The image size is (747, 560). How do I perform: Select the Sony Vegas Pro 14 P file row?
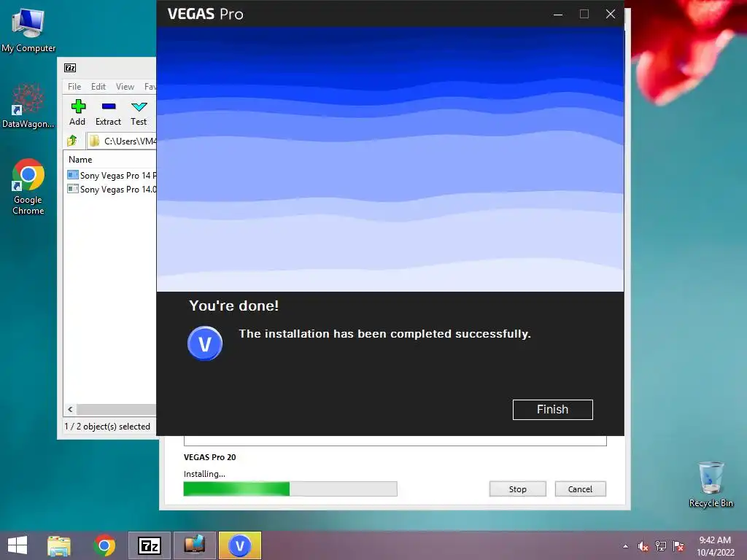(112, 175)
